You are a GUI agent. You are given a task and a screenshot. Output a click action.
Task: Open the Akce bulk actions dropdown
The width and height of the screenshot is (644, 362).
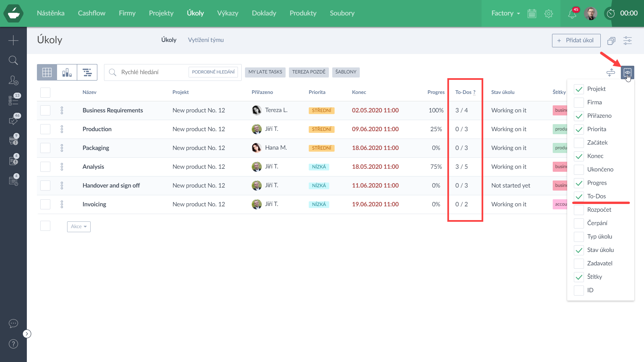coord(79,226)
